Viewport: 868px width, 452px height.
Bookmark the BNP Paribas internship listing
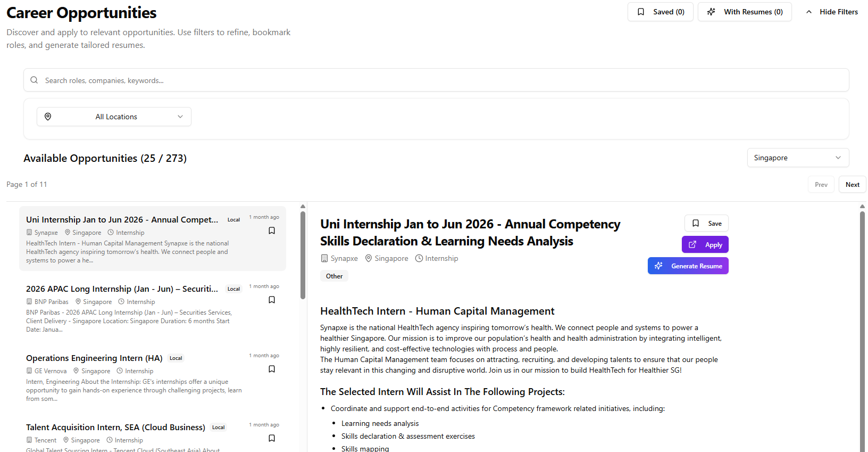[272, 300]
